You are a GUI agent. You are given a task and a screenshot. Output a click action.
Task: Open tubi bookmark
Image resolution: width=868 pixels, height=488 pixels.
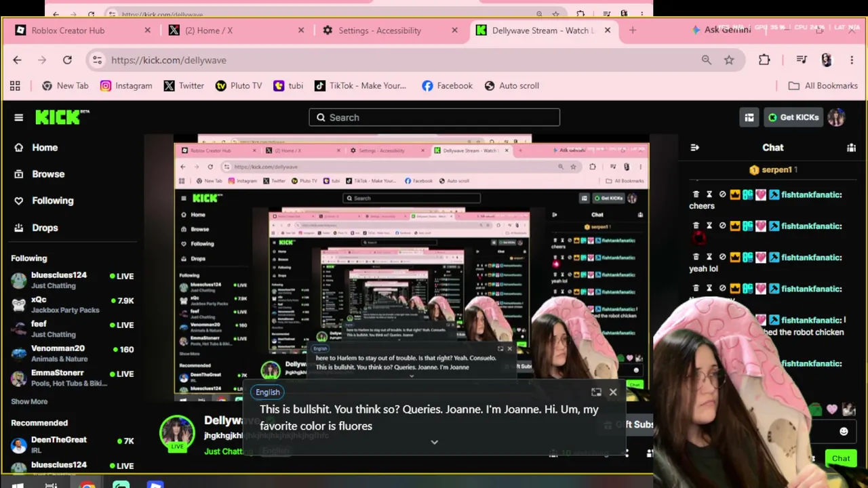288,85
